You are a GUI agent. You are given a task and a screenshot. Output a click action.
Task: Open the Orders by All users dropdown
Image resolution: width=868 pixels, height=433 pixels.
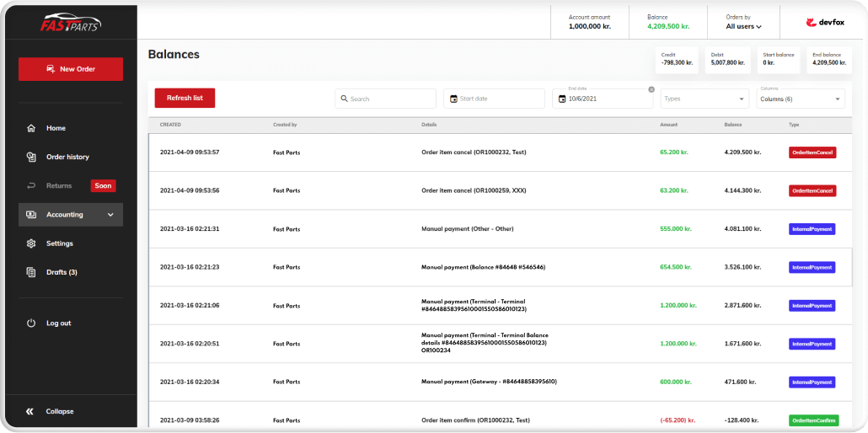click(x=743, y=26)
